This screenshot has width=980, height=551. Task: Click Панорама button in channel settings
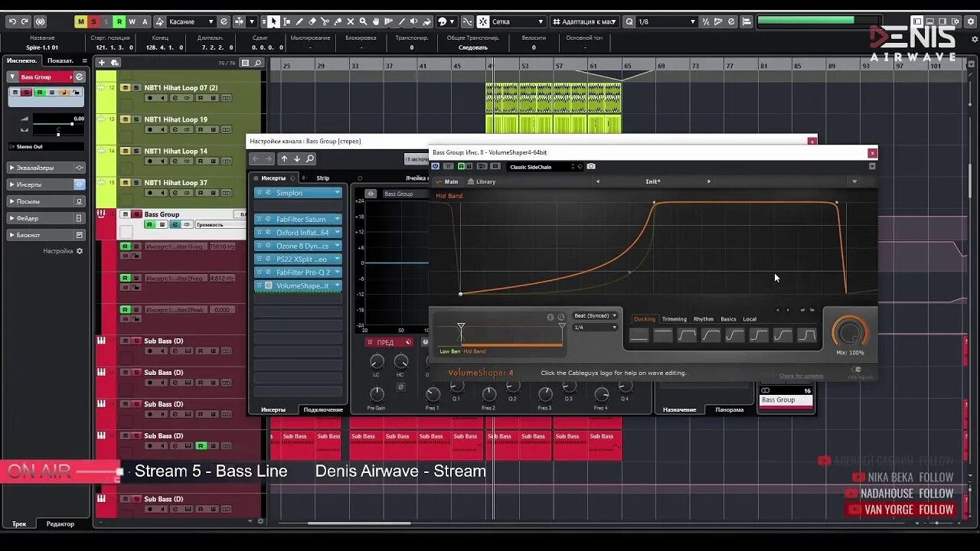click(x=730, y=409)
